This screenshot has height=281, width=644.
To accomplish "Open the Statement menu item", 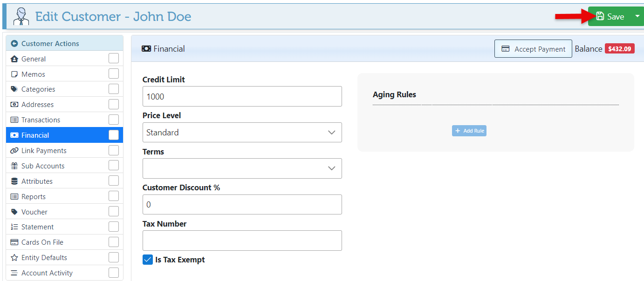I will point(37,227).
